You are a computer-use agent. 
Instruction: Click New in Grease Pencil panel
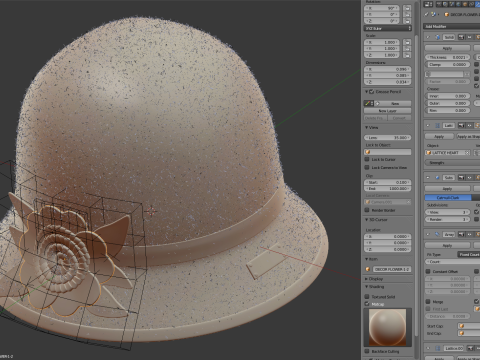click(x=393, y=103)
